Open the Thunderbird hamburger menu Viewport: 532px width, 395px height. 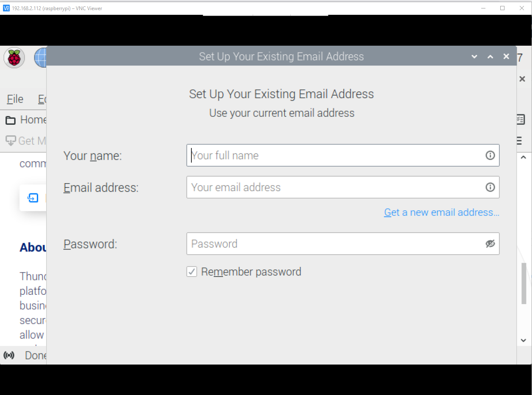pos(519,141)
